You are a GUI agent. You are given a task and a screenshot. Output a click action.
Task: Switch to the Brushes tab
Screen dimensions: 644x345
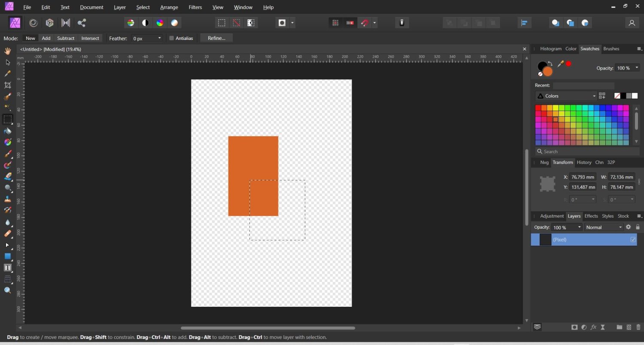[611, 48]
